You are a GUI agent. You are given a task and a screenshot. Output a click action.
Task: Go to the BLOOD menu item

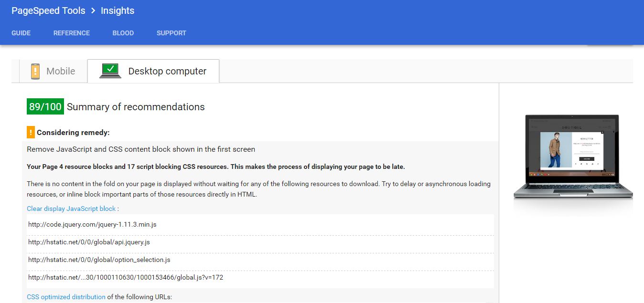coord(123,33)
